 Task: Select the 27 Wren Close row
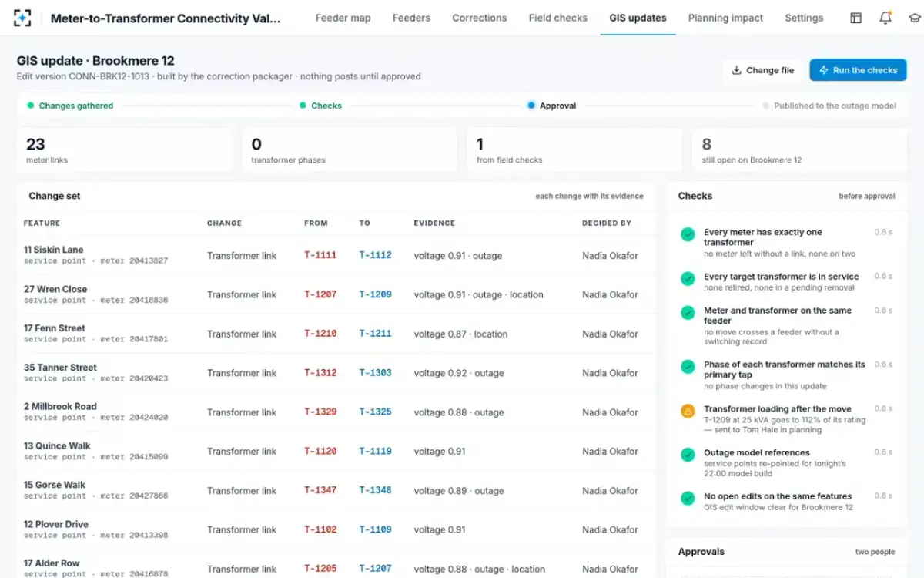pyautogui.click(x=336, y=294)
